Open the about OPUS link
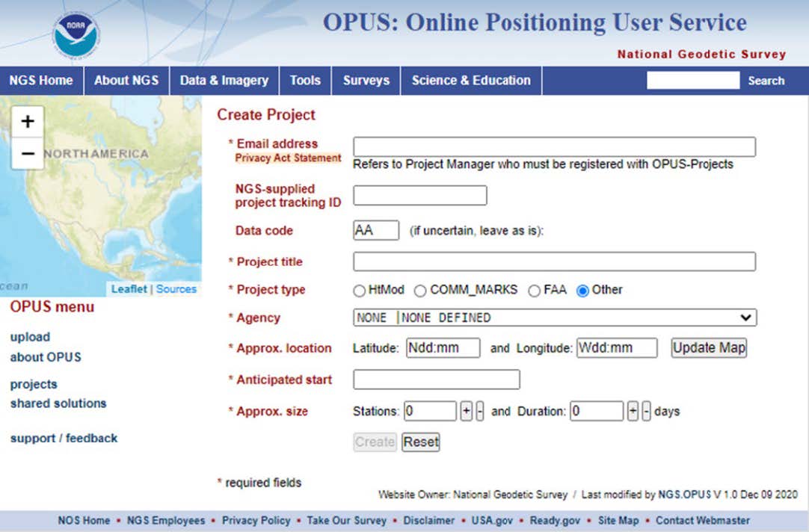Screen dimensions: 809x532 tap(46, 356)
